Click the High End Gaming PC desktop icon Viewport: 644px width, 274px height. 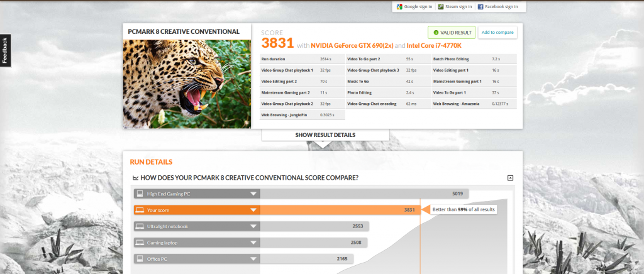tap(139, 194)
